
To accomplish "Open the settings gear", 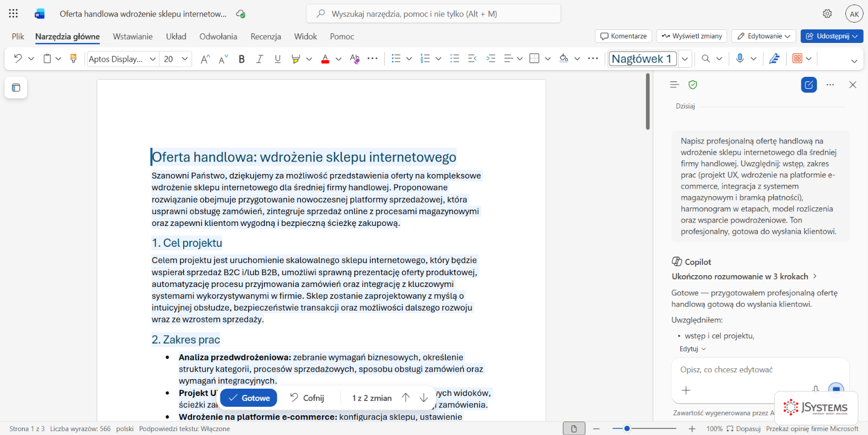I will tap(827, 14).
